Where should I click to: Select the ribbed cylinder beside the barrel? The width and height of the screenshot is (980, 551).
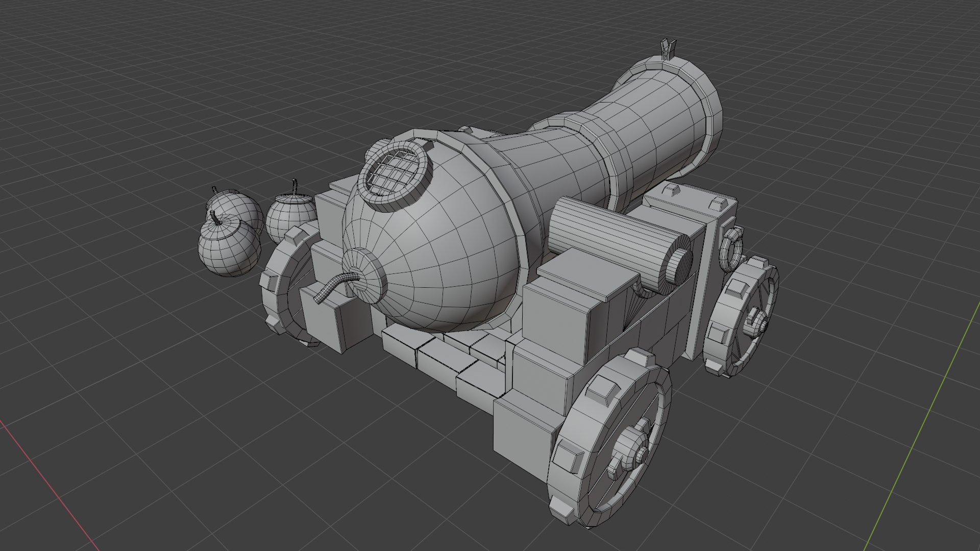[x=620, y=245]
